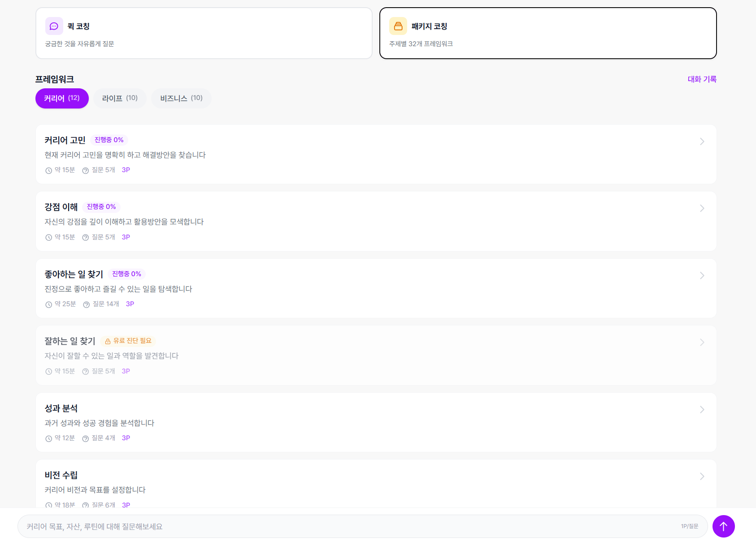Click the question mark icon in 강점 이해 card

tap(85, 238)
